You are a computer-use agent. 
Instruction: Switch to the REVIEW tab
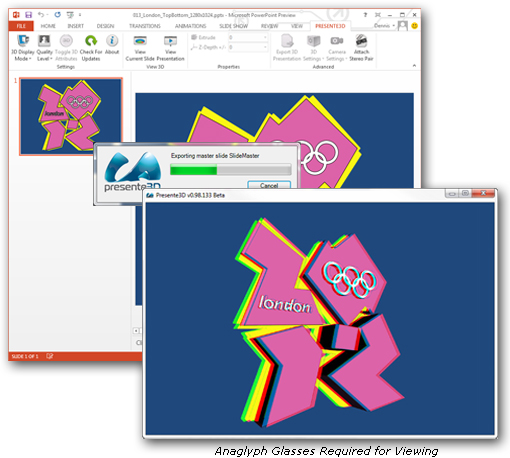269,26
